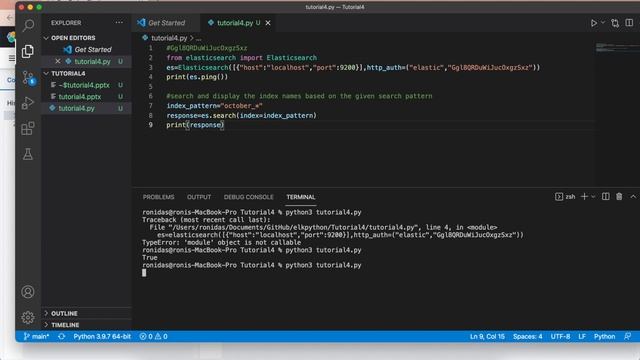
Task: Collapse the Open Editors section
Action: pos(73,38)
